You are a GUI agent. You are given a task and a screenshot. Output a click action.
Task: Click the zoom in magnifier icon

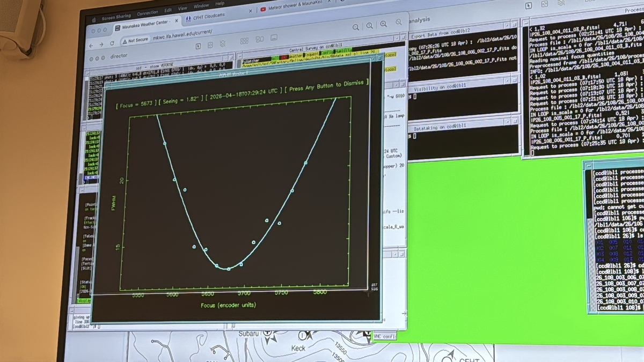[x=384, y=24]
